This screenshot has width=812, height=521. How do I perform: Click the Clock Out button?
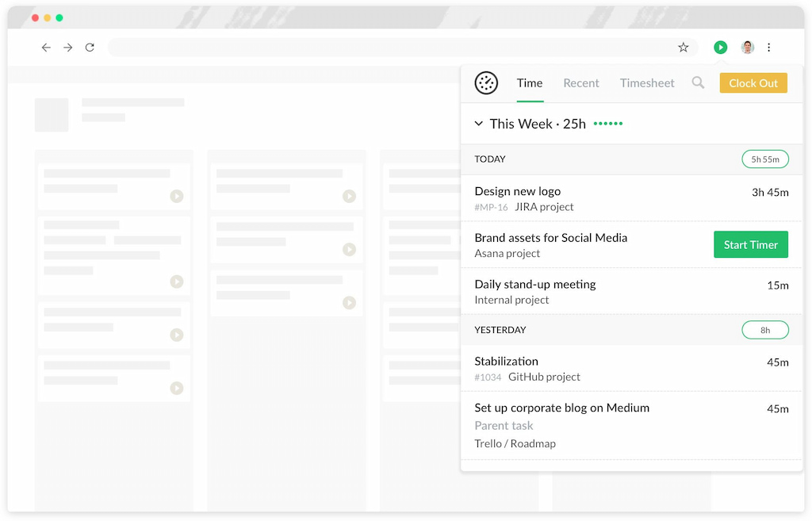(753, 82)
